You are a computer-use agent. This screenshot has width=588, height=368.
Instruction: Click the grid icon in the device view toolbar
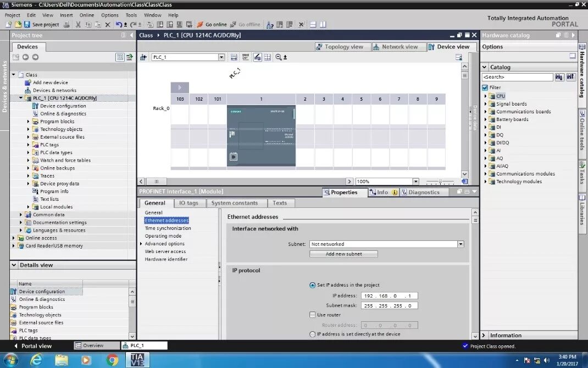coord(268,57)
